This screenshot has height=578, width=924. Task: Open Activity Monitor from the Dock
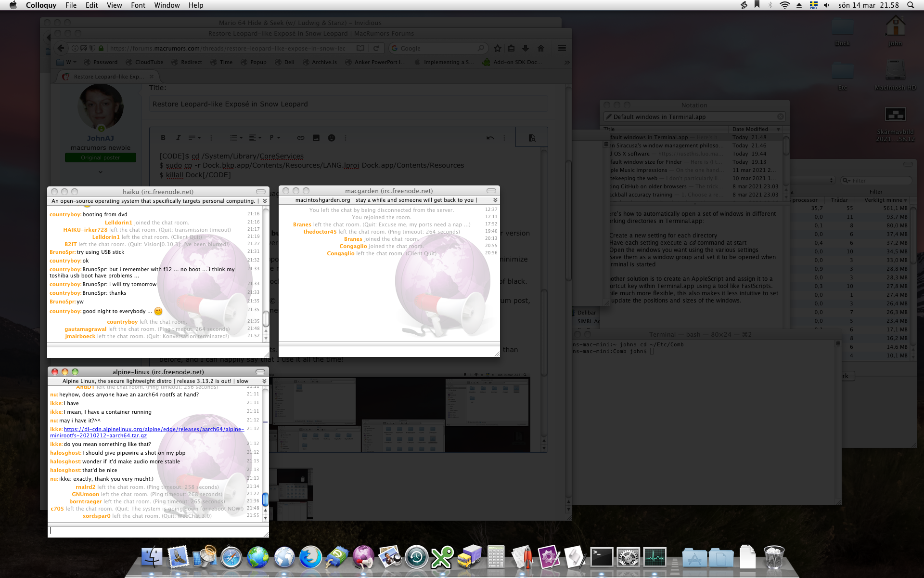click(655, 557)
